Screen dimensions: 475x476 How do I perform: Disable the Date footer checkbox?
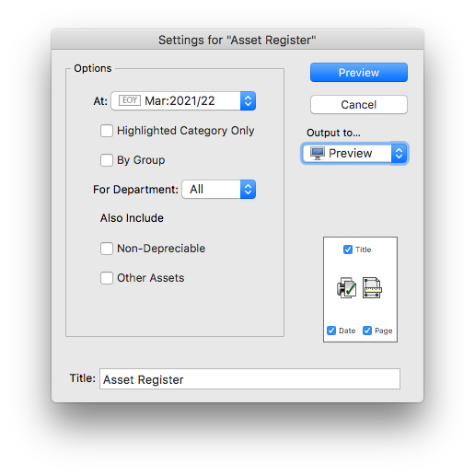331,331
